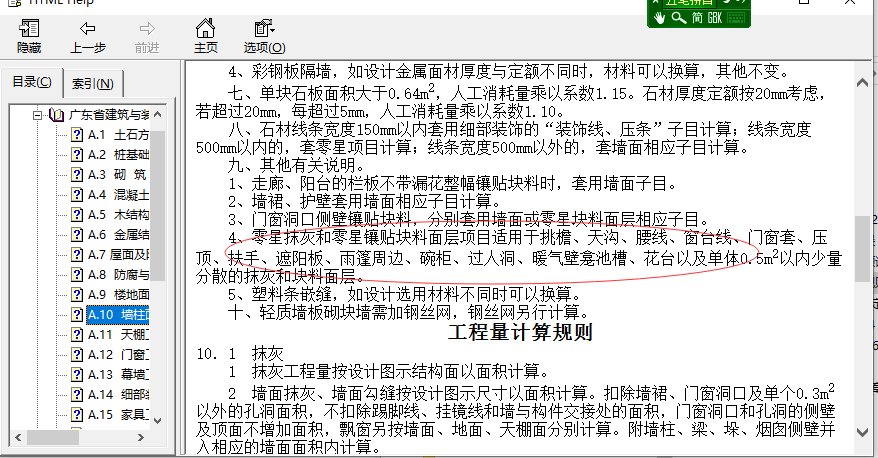Click tree panel scroll-left arrow
Viewport: 878px width, 458px height.
(x=18, y=437)
